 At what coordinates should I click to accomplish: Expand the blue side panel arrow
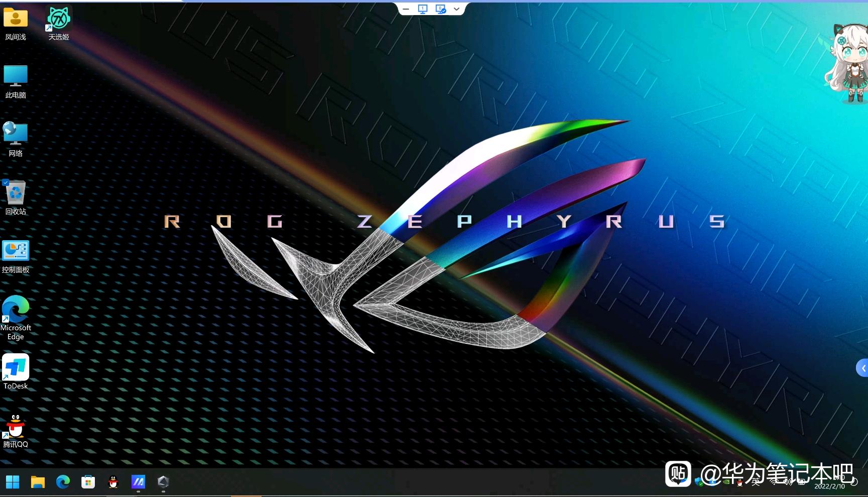pyautogui.click(x=862, y=368)
